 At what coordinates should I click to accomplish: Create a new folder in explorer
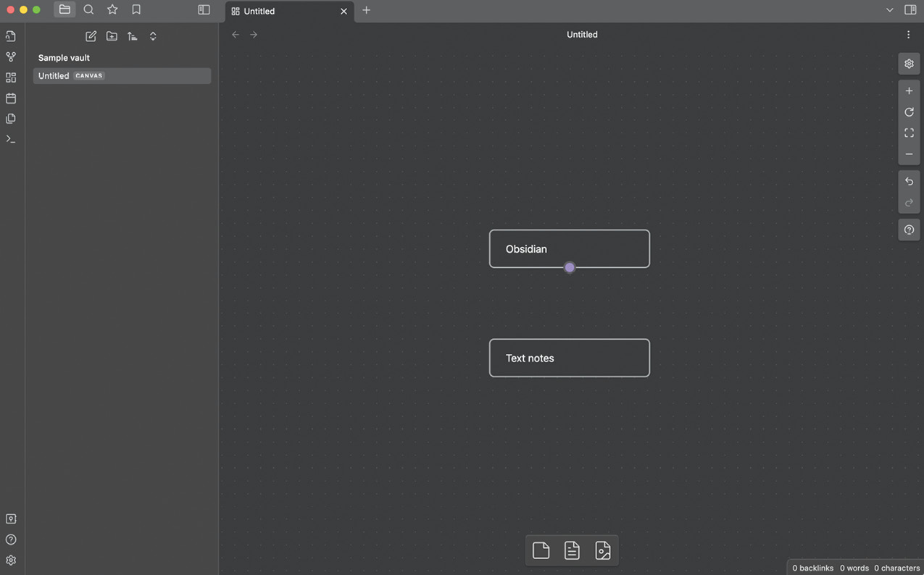click(112, 36)
